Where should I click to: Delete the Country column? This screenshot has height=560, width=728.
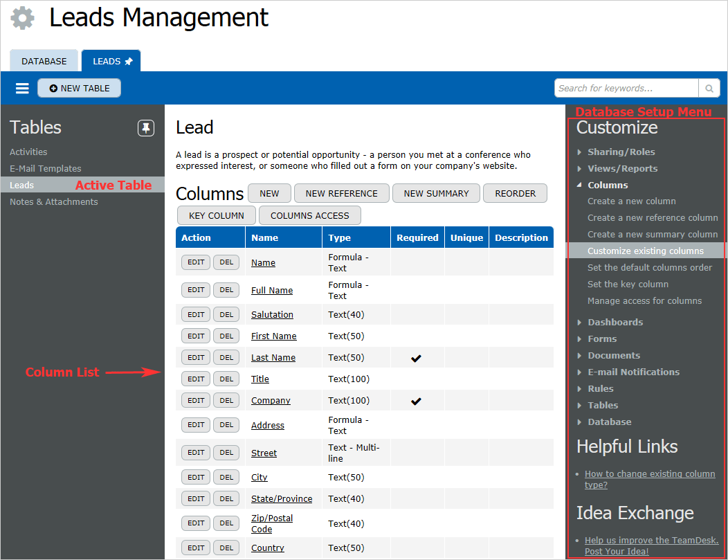click(x=226, y=548)
